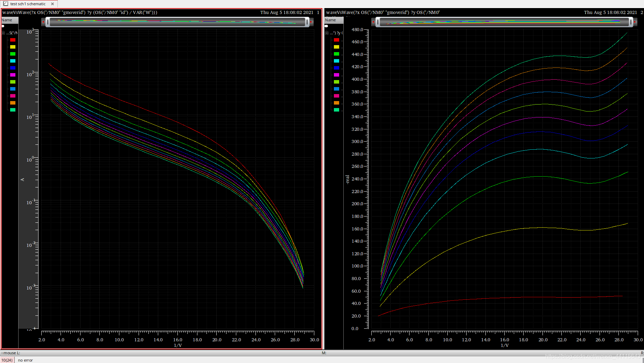Select red trace swatch in left legend
This screenshot has width=644, height=363.
pos(13,40)
